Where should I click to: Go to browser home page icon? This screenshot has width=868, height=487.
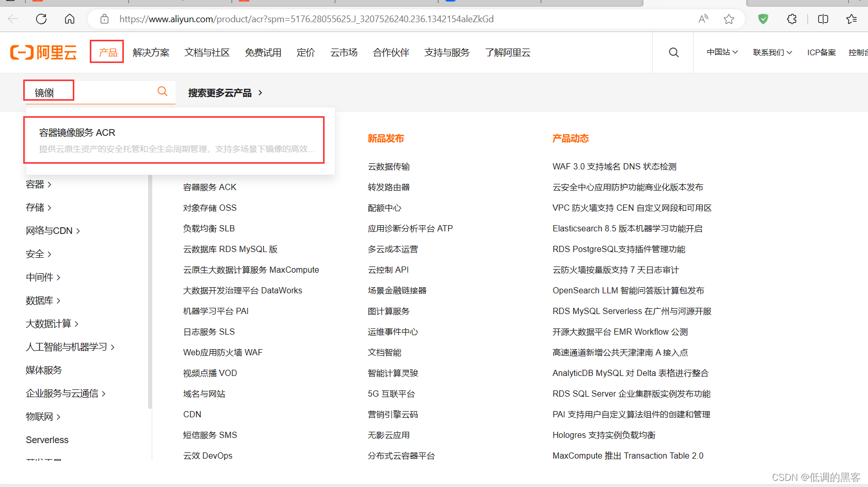pyautogui.click(x=70, y=19)
